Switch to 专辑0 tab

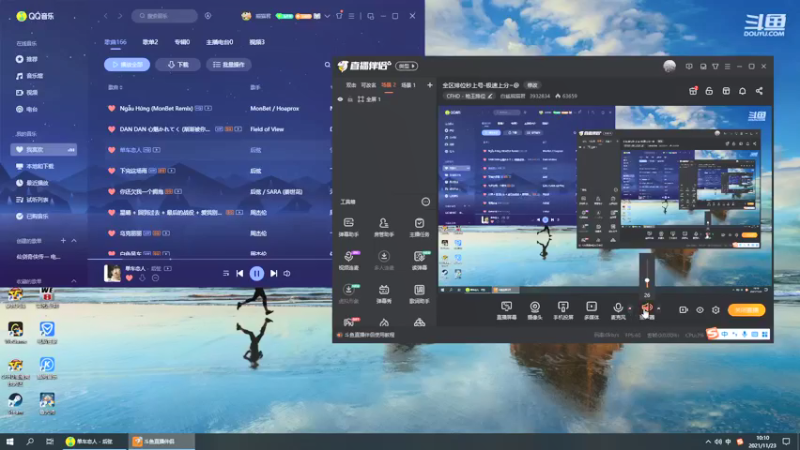[182, 42]
